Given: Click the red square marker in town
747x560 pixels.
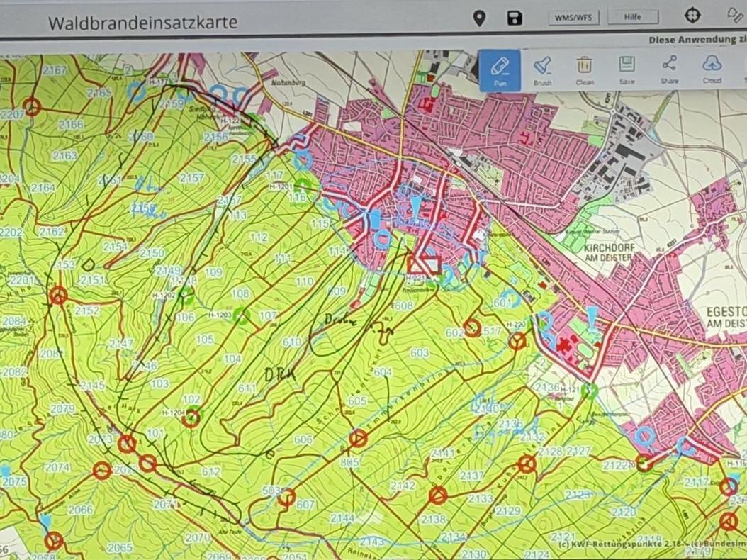Looking at the screenshot, I should click(x=424, y=264).
